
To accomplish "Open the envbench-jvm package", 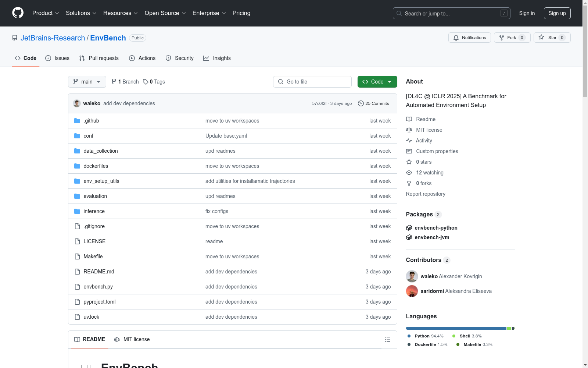I will (432, 237).
